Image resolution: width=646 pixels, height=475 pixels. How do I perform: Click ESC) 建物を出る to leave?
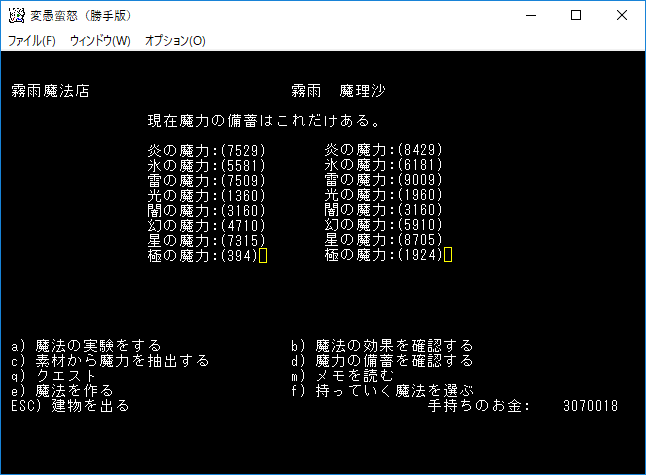pos(70,406)
